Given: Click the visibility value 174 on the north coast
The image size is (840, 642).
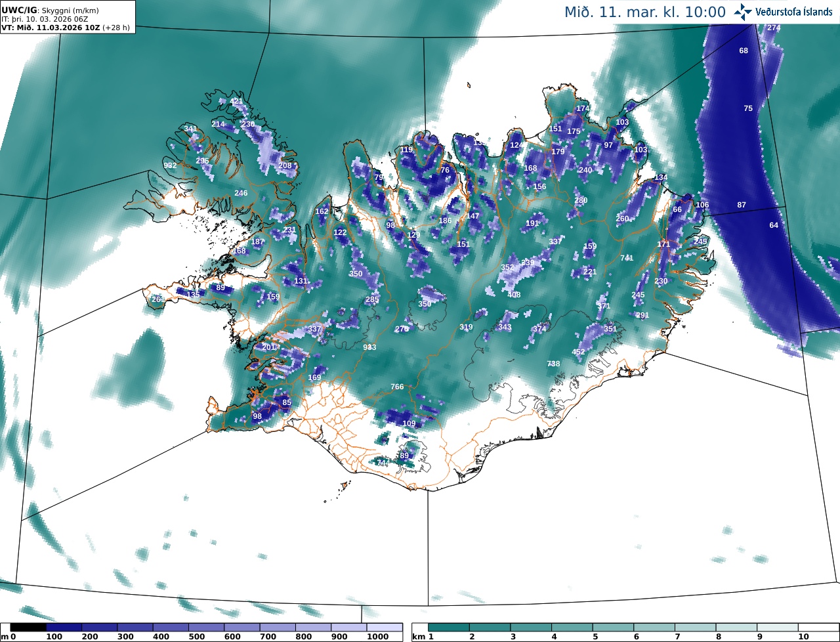Looking at the screenshot, I should (583, 108).
